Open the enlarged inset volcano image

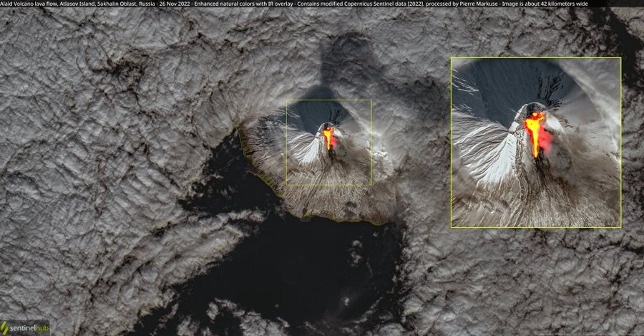(535, 143)
